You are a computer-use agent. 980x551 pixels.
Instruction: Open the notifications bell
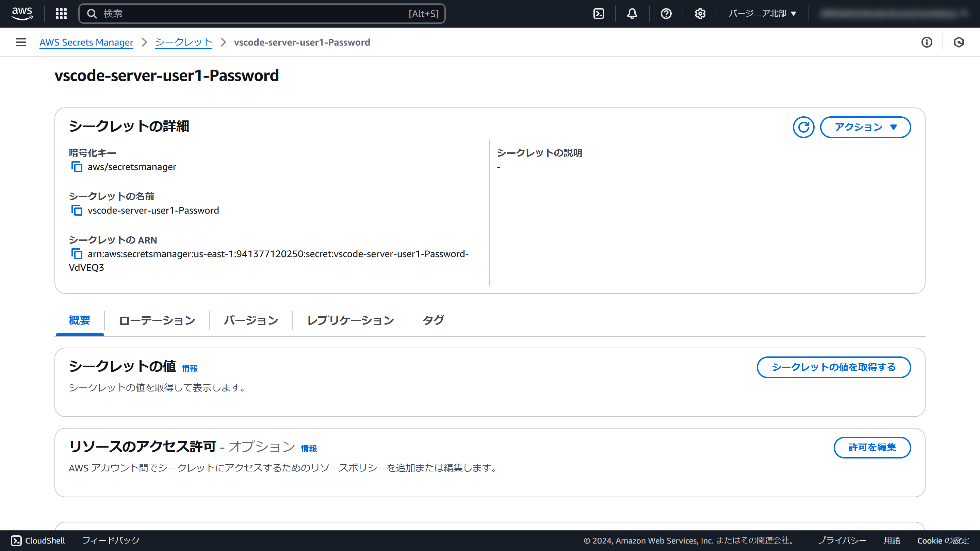point(632,14)
